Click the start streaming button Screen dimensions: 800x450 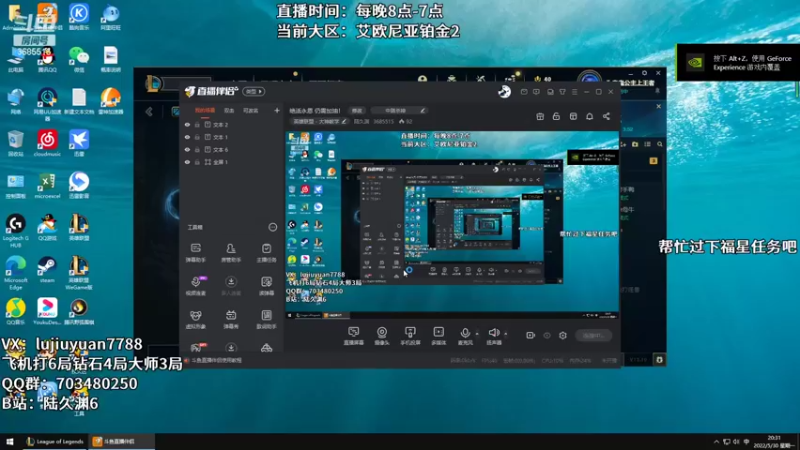tap(593, 335)
